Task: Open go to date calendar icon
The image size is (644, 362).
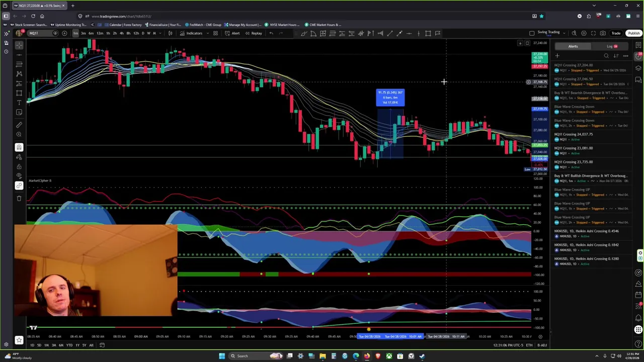Action: point(102,345)
